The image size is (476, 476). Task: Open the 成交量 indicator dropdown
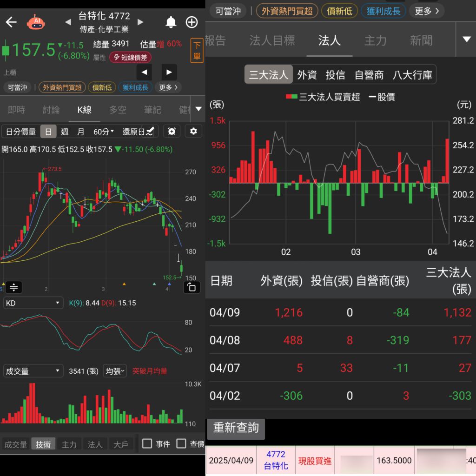pos(33,371)
